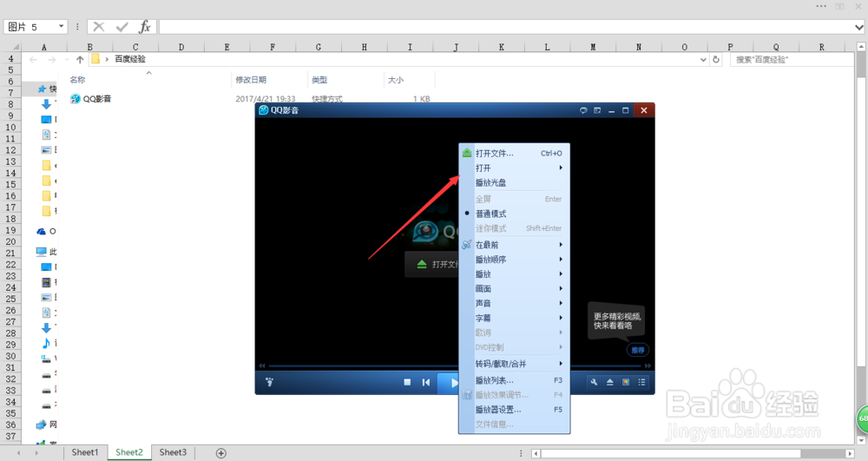The width and height of the screenshot is (868, 461).
Task: Click the Explorer refresh icon
Action: click(x=716, y=59)
